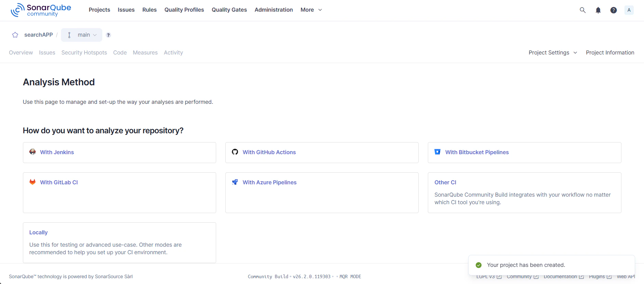
Task: Click the MQR MODE footer label
Action: [x=350, y=277]
